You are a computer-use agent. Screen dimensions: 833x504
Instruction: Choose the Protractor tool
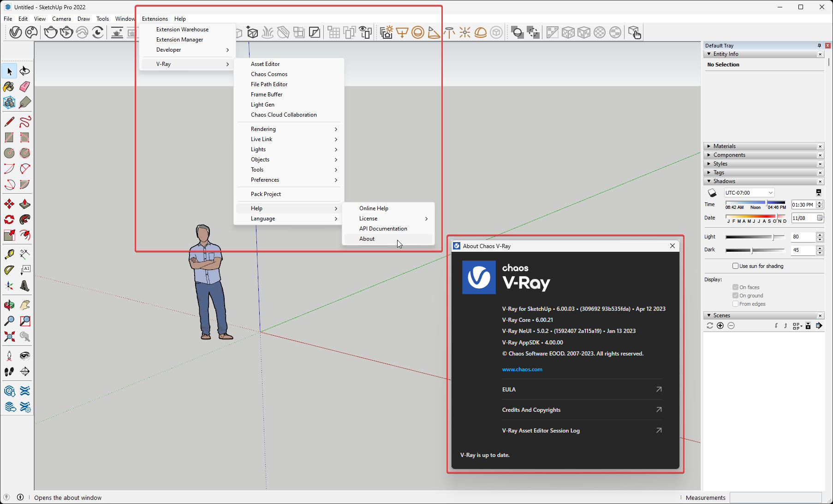coord(9,270)
